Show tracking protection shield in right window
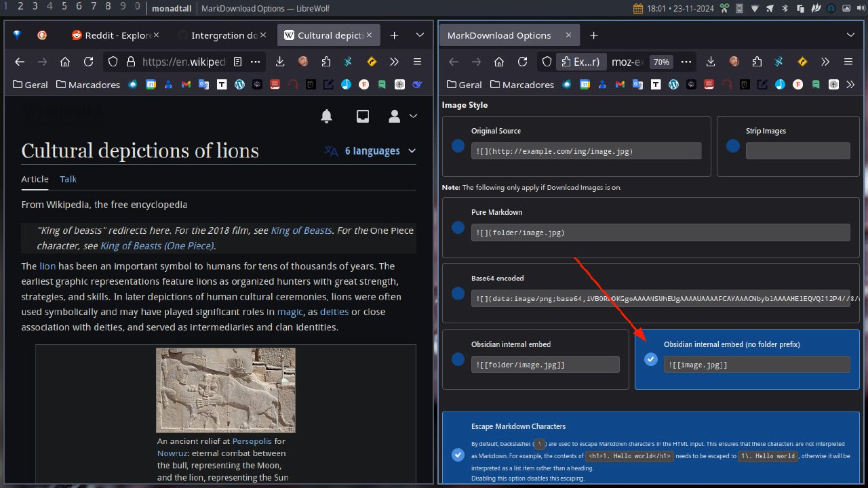 click(547, 62)
